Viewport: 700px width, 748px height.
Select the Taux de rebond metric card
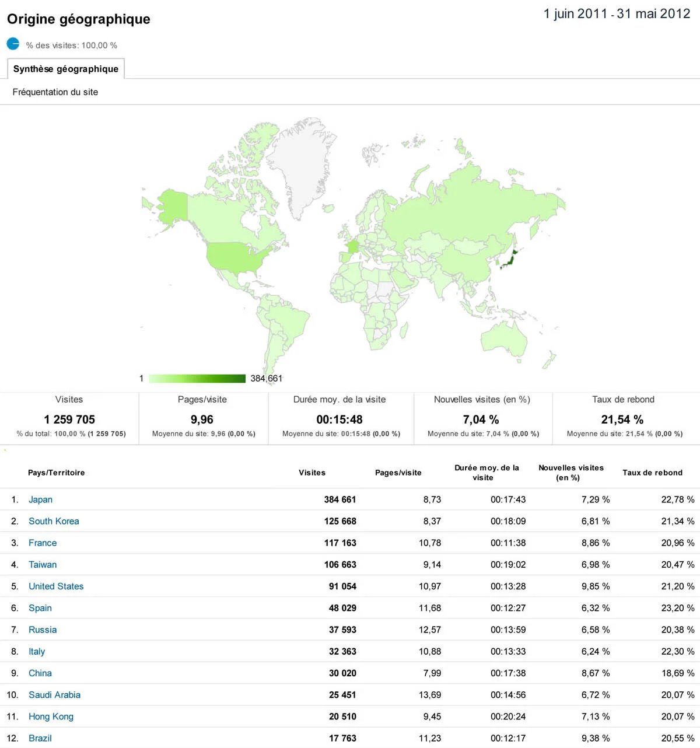(x=622, y=417)
